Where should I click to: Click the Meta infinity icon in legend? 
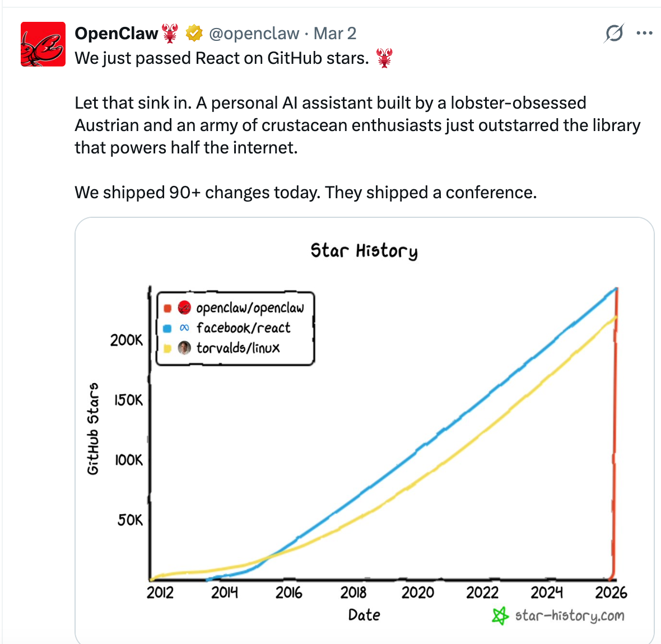click(184, 328)
